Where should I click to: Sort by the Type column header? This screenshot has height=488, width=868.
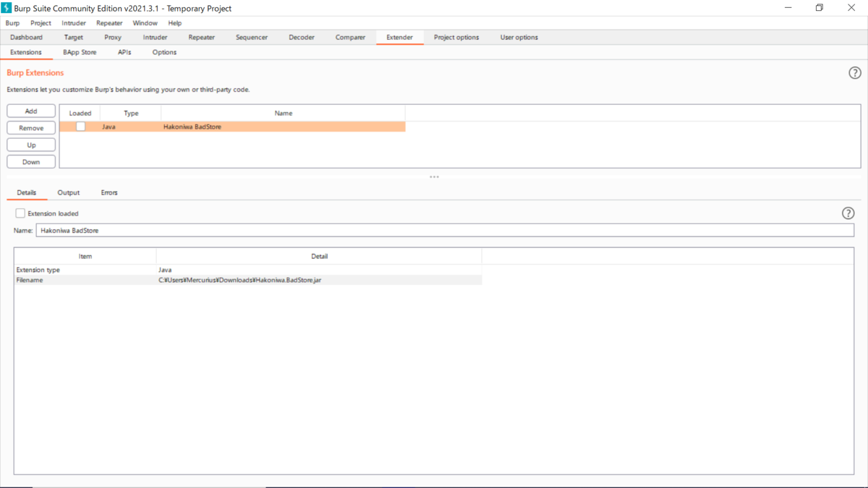tap(131, 114)
